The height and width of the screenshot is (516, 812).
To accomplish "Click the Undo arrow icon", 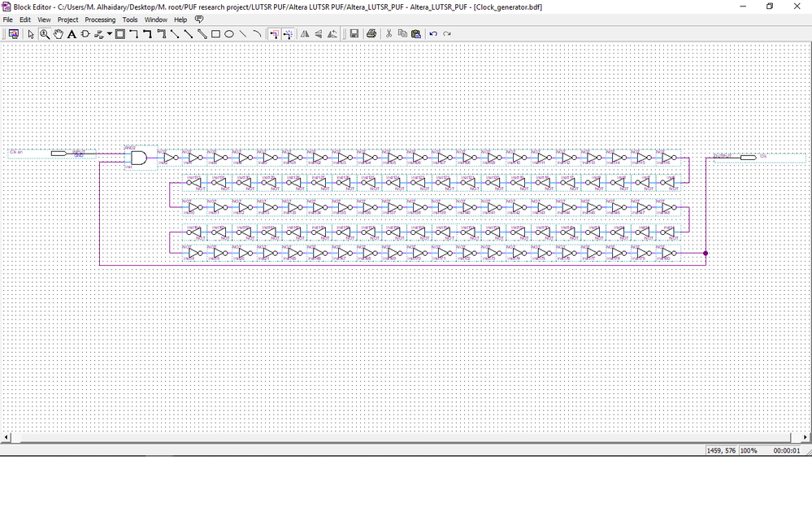I will [x=433, y=34].
